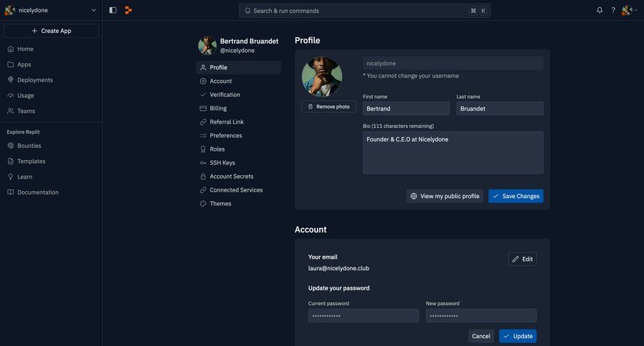Open notifications bell icon
Screen dimensions: 644x346
pos(600,10)
